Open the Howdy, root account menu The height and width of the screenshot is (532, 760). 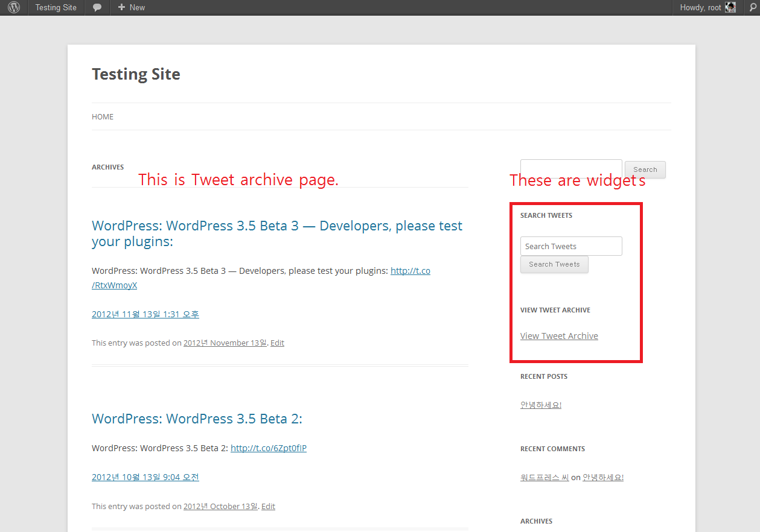click(x=707, y=8)
